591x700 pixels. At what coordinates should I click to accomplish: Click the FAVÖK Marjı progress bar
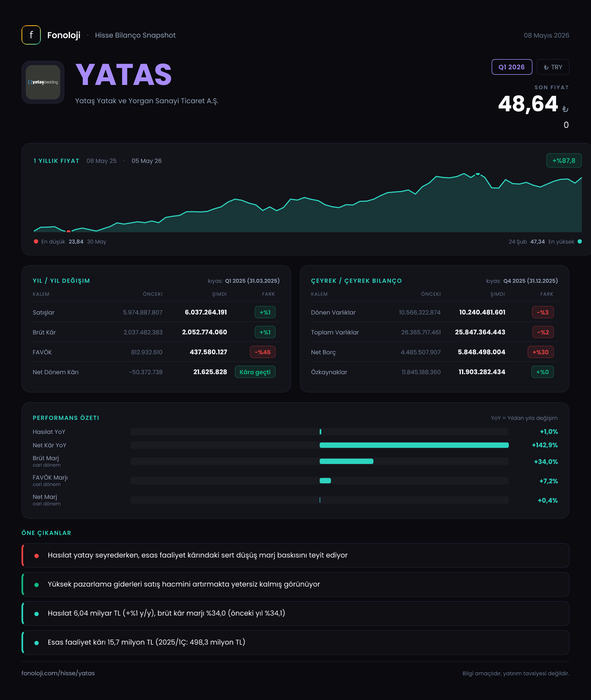coord(320,481)
